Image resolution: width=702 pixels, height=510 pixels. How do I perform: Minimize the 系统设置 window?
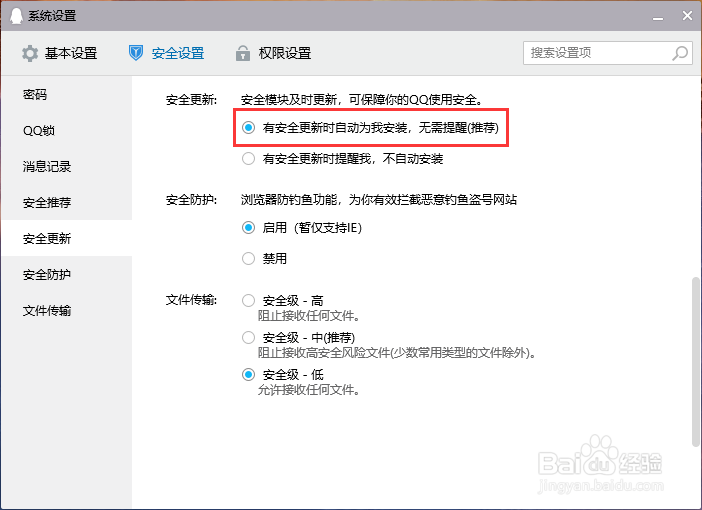pyautogui.click(x=658, y=17)
